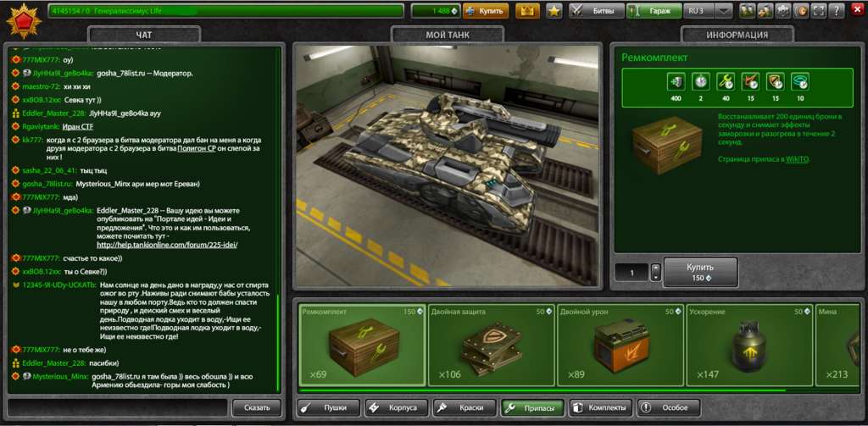This screenshot has height=426, width=868.
Task: Click rank icon beside kk777
Action: tap(15, 140)
